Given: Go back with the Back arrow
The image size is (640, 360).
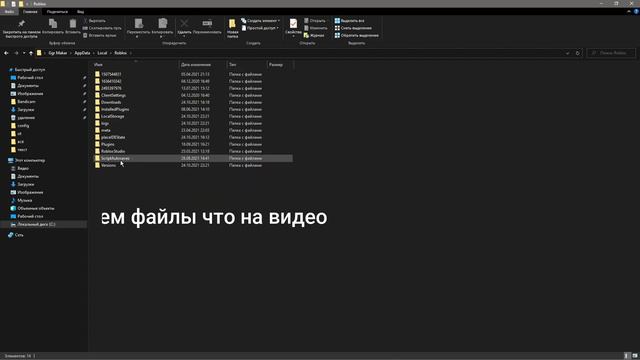Looking at the screenshot, I should point(6,53).
